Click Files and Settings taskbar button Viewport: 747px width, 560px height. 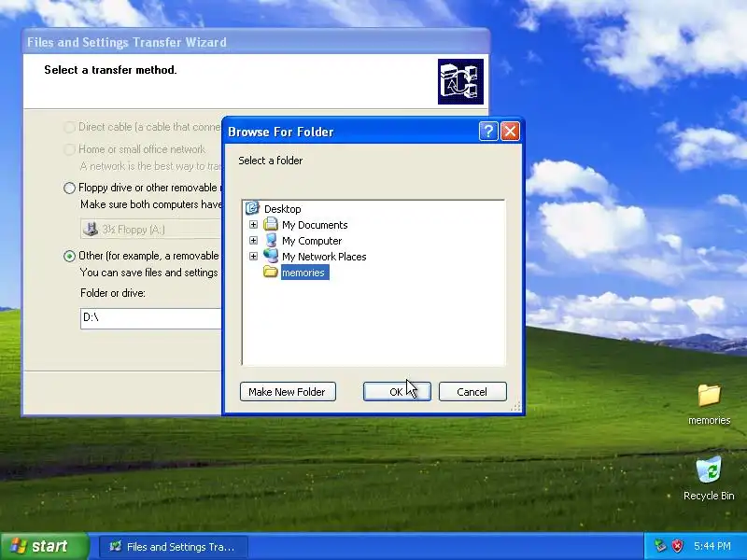pos(174,546)
